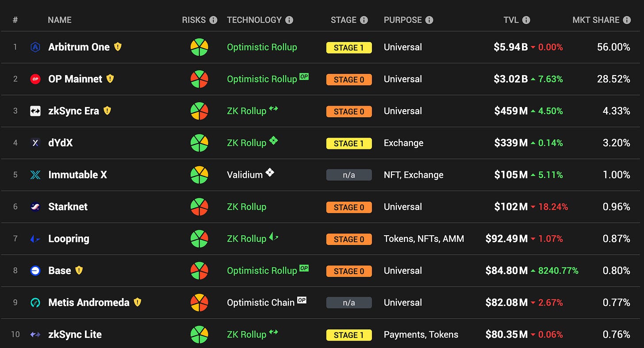Viewport: 644px width, 348px height.
Task: Click the OP stack badge in Base row
Action: click(304, 268)
